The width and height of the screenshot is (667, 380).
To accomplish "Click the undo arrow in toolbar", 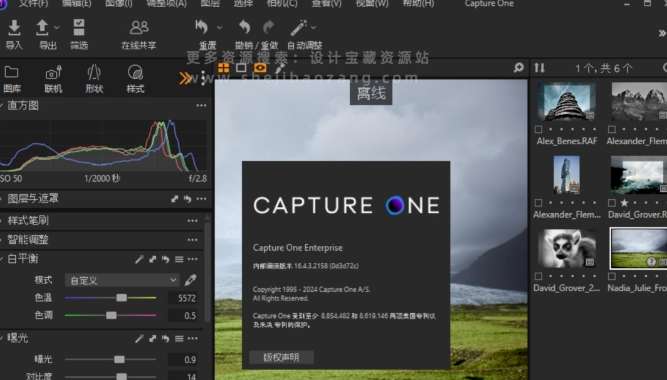I will [x=244, y=27].
